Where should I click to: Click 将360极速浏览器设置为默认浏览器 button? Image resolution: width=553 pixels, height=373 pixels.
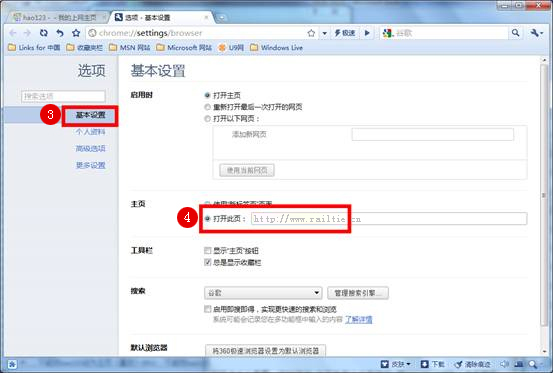click(x=265, y=351)
